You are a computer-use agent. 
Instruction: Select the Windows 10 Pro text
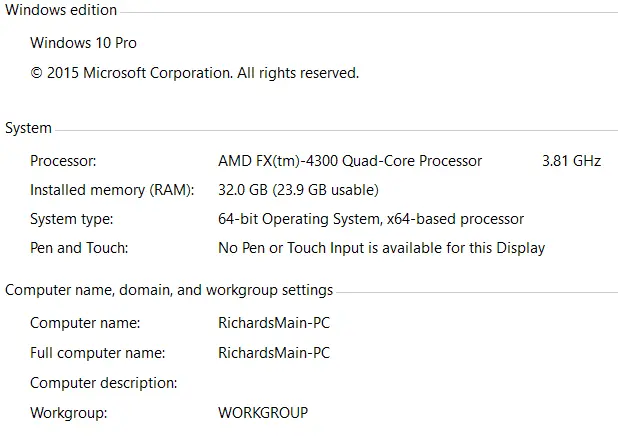(x=83, y=43)
